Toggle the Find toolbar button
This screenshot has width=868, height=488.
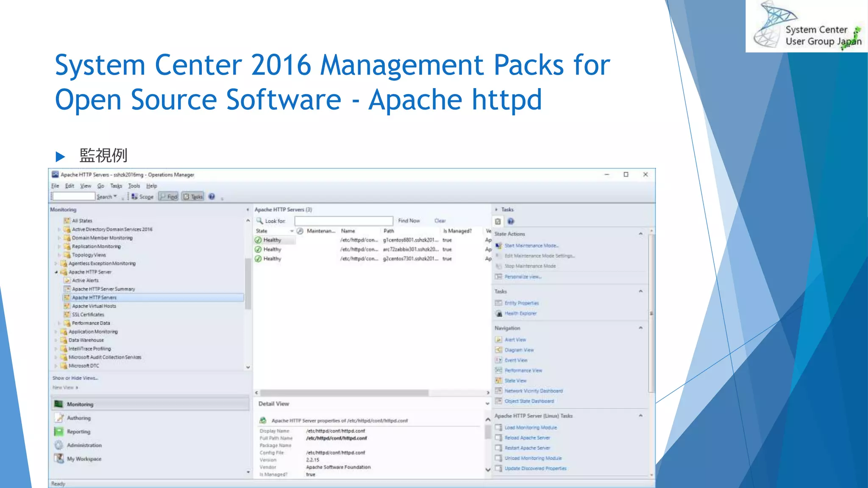(x=168, y=197)
